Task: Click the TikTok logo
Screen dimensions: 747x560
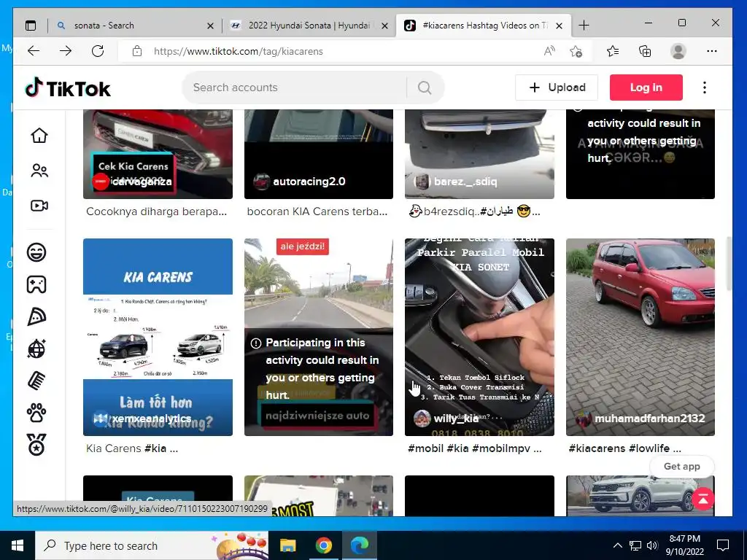Action: tap(68, 88)
